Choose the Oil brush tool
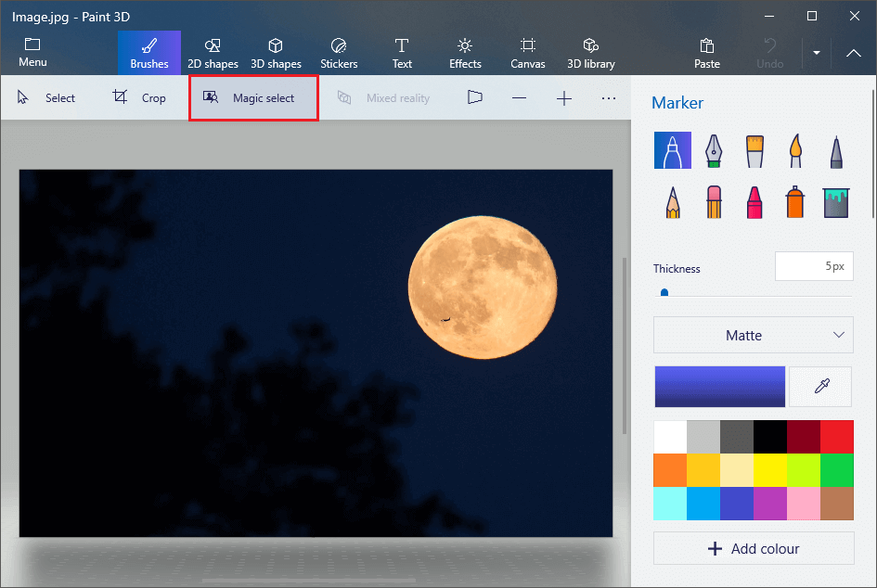Screen dimensions: 877x588 click(754, 150)
